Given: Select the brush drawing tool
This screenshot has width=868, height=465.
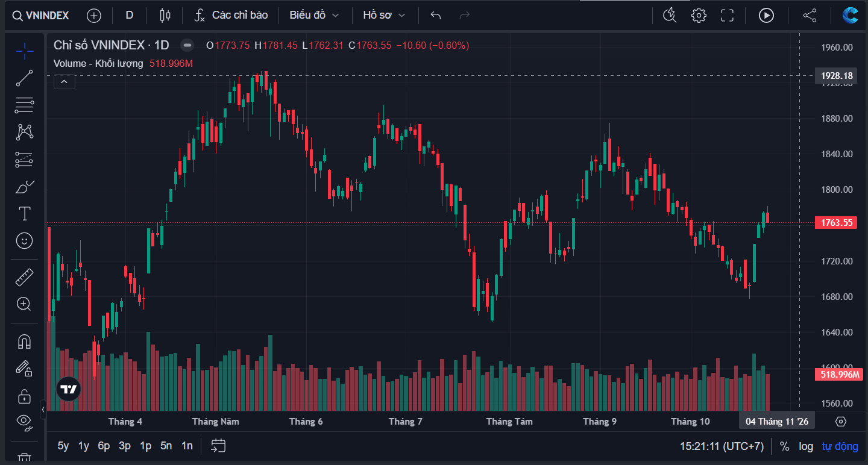Looking at the screenshot, I should point(24,187).
